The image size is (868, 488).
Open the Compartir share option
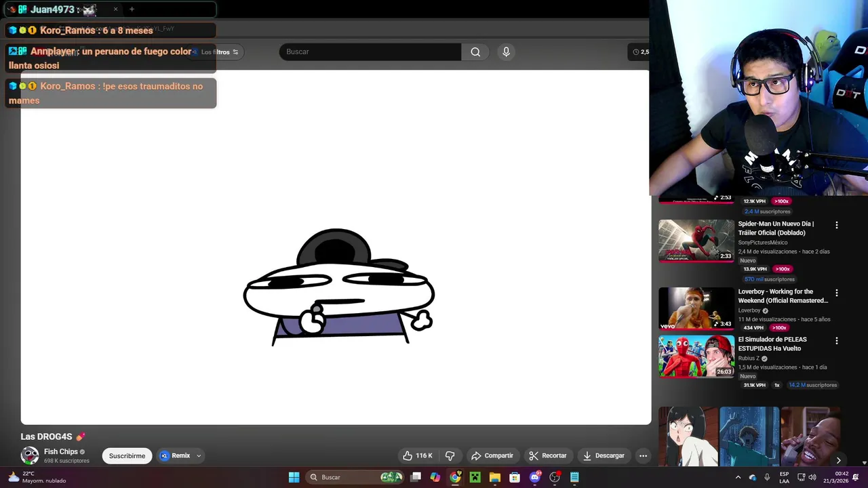click(x=492, y=455)
